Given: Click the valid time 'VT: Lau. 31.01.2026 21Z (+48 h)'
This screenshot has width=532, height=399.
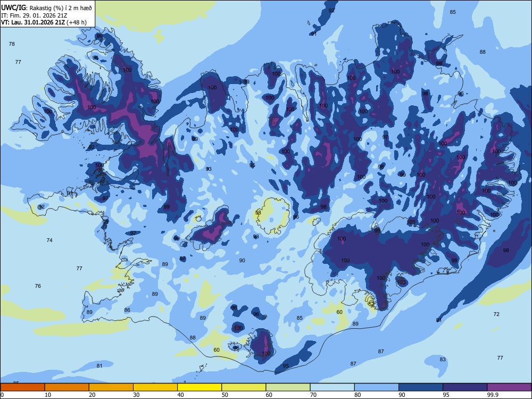Looking at the screenshot, I should [x=44, y=22].
